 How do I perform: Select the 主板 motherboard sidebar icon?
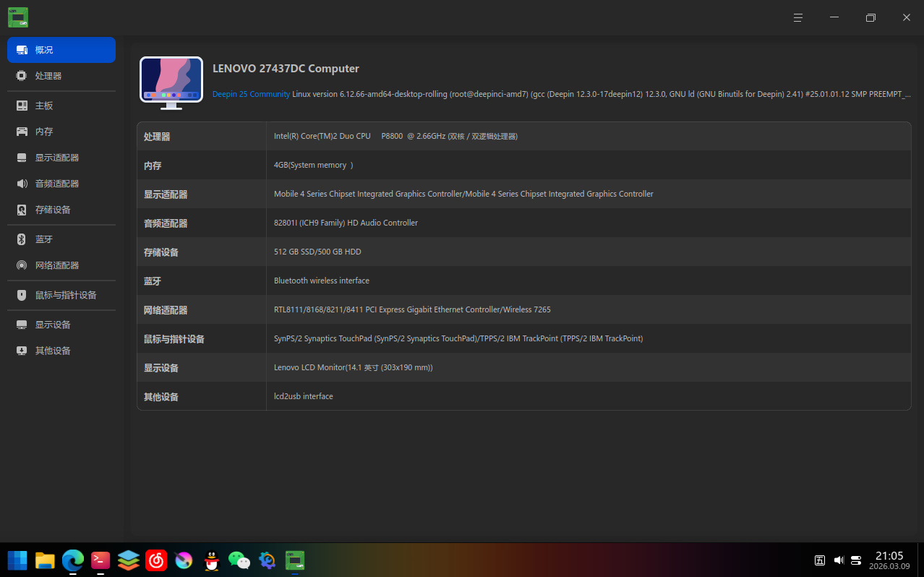tap(22, 106)
